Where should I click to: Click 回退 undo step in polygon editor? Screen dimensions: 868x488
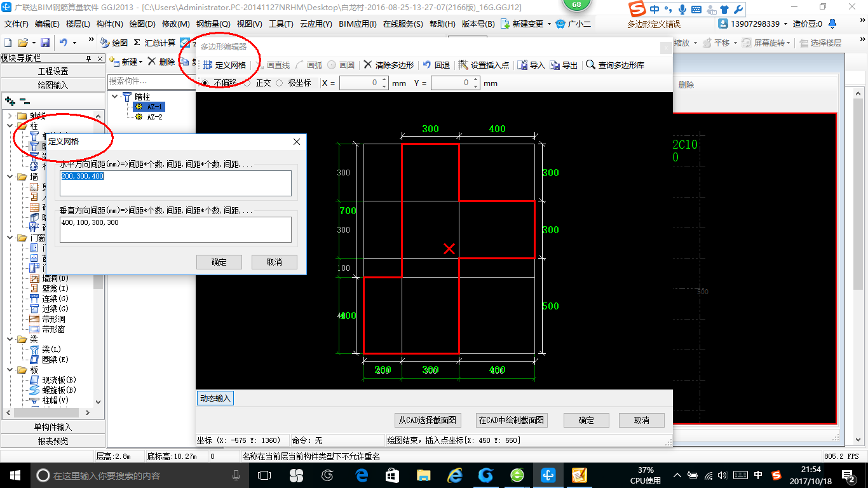coord(437,65)
